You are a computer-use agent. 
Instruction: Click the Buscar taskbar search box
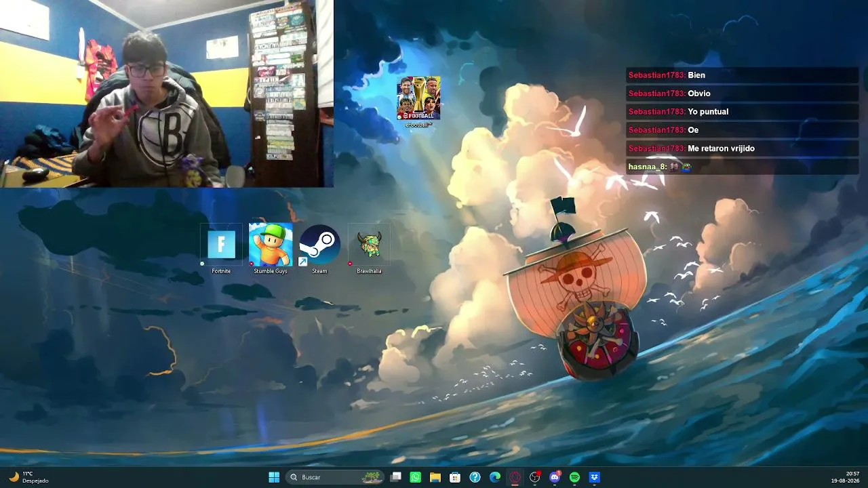[335, 477]
